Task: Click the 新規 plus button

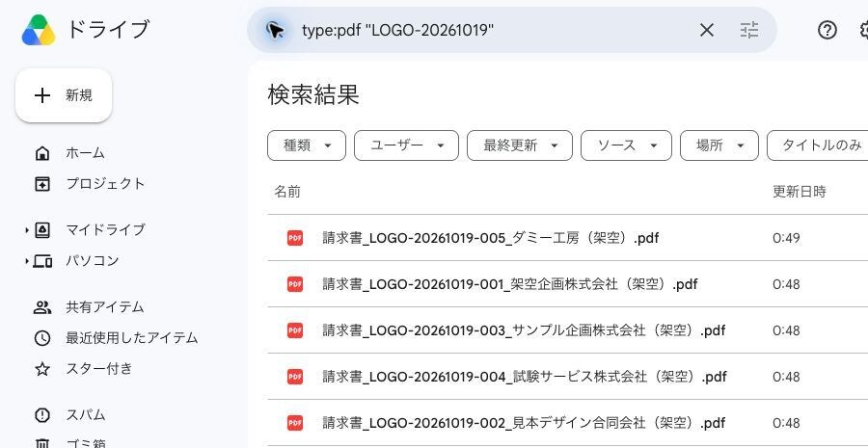Action: point(64,95)
